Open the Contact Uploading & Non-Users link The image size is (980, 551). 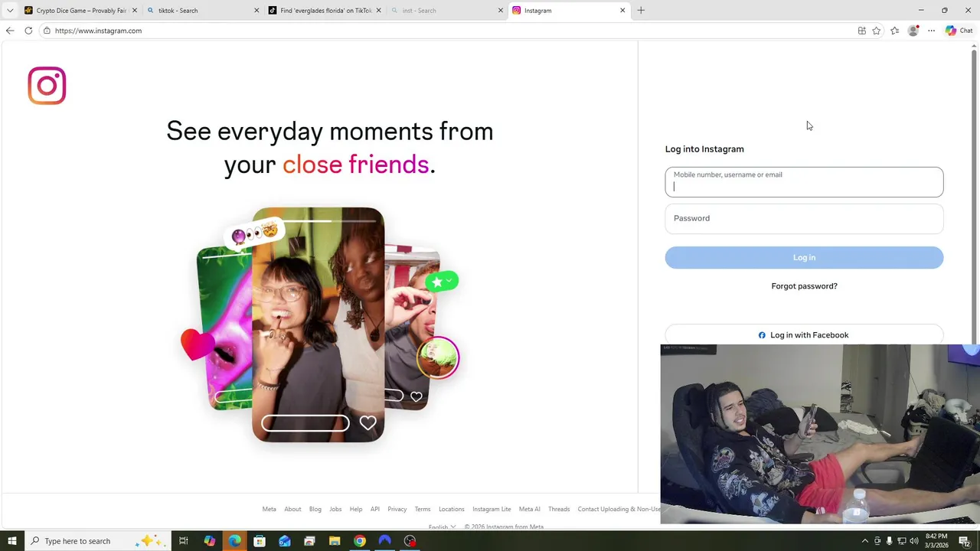coord(619,509)
